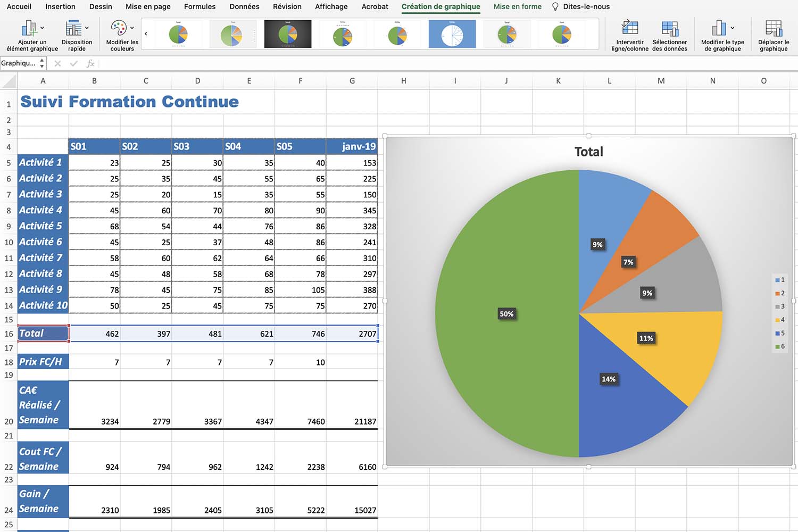This screenshot has height=532, width=798.
Task: Open Disposition rapide layout icon
Action: click(73, 29)
